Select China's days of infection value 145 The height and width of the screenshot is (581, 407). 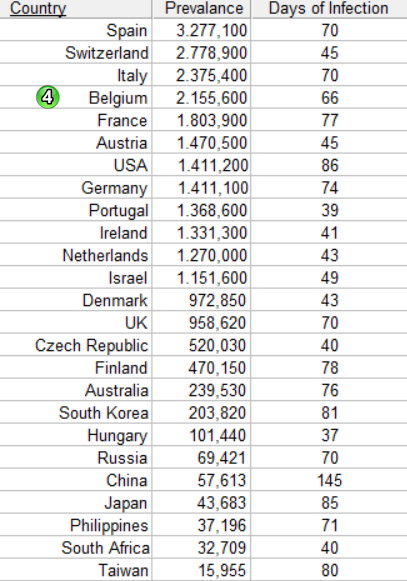329,480
